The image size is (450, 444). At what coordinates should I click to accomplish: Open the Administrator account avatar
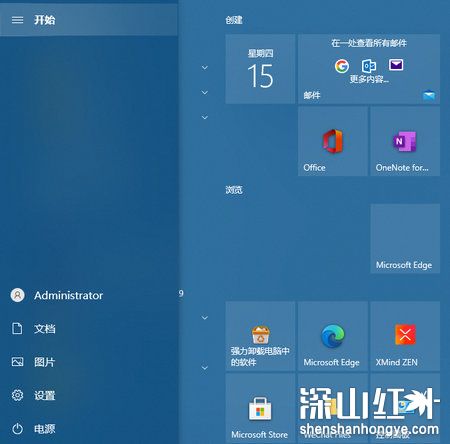(17, 295)
